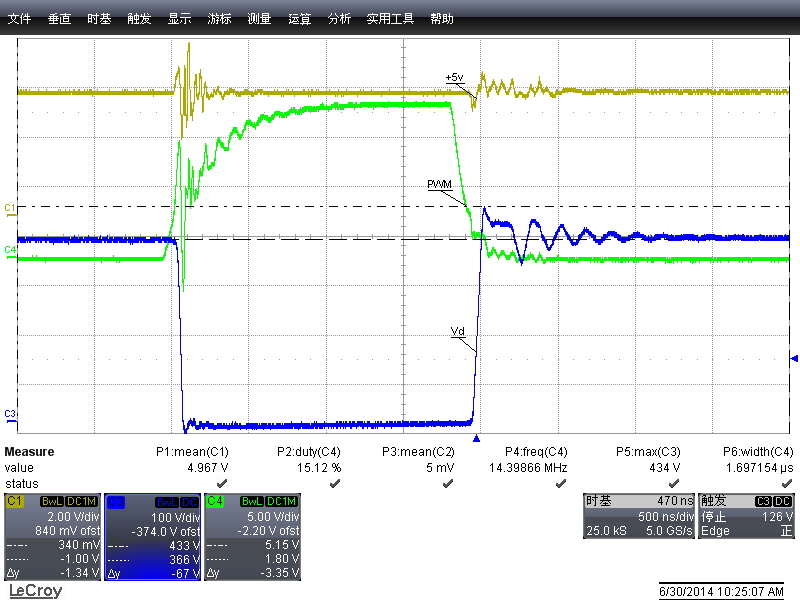Click the 2.00 V/div scale in C1 box

pyautogui.click(x=73, y=516)
